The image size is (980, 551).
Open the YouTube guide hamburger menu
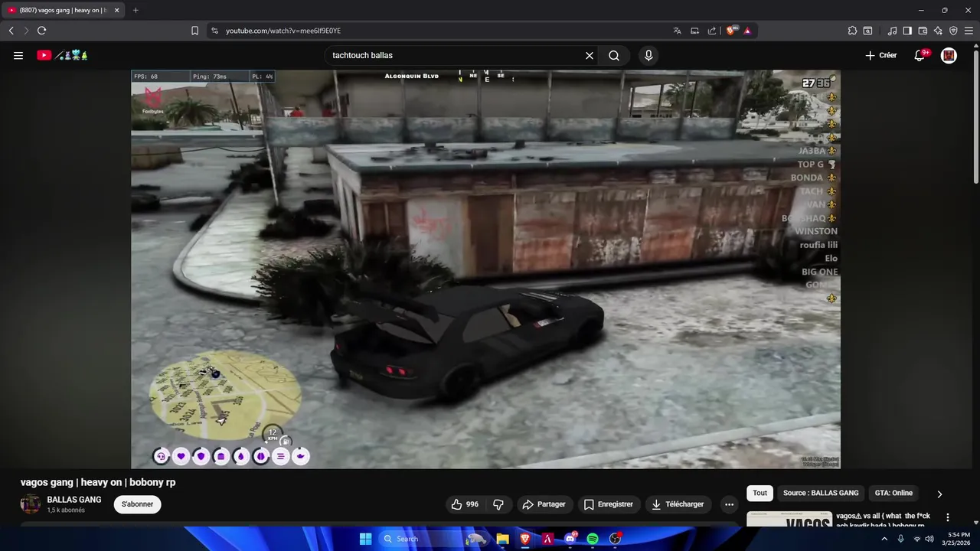18,55
